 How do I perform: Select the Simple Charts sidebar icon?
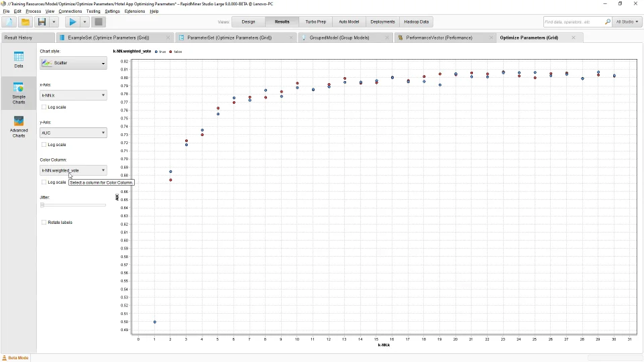(x=19, y=93)
